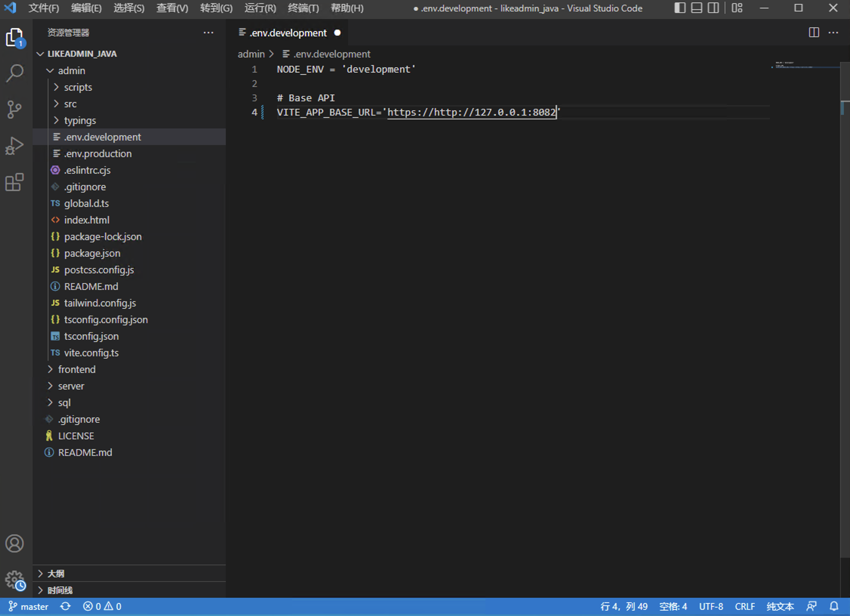Screen dimensions: 850x616
Task: Open vite.config.ts file
Action: (129, 353)
